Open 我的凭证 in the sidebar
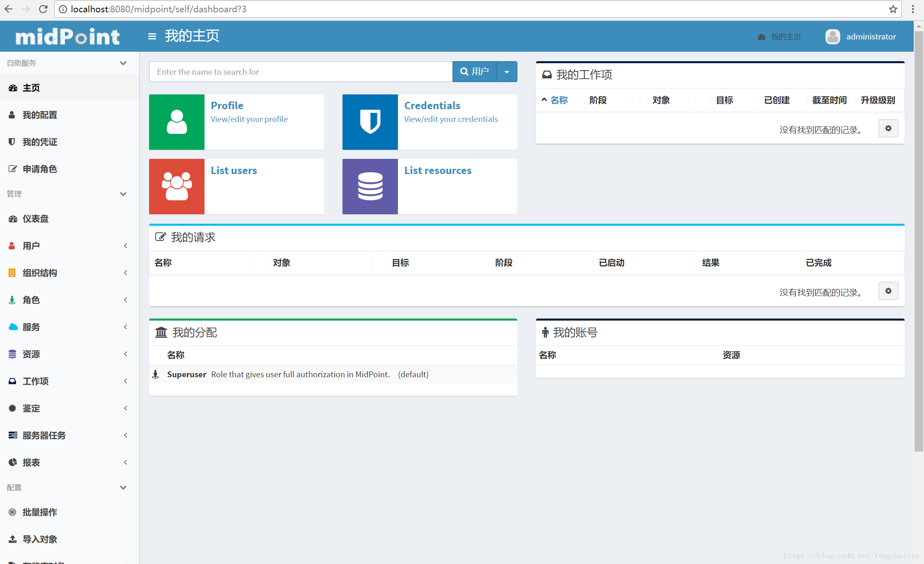The width and height of the screenshot is (924, 564). tap(39, 142)
